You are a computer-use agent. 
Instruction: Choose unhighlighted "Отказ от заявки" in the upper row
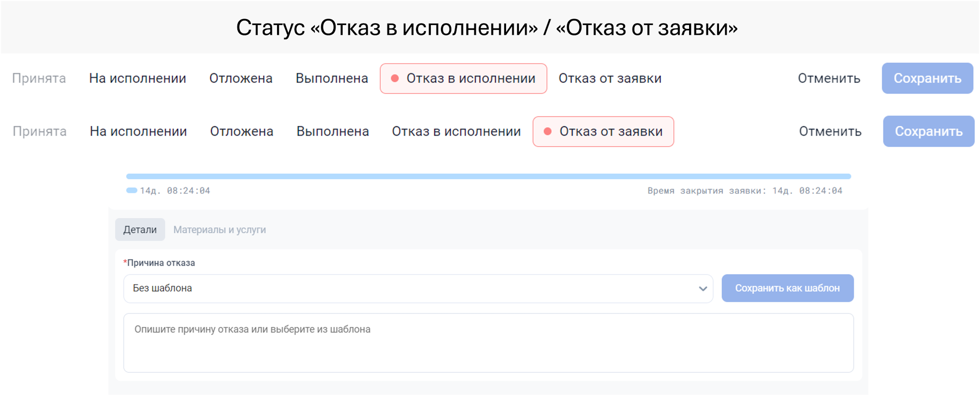(610, 78)
